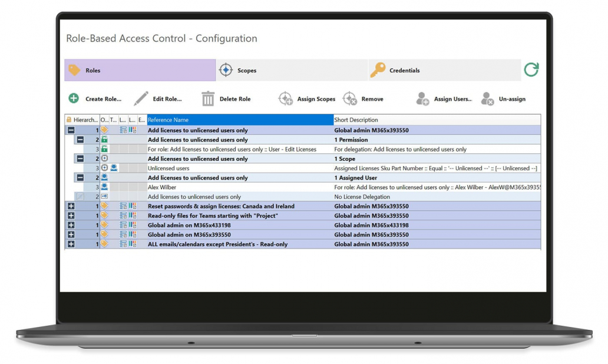Click blue user icon in Unlicensed users row
The image size is (608, 364).
(114, 168)
